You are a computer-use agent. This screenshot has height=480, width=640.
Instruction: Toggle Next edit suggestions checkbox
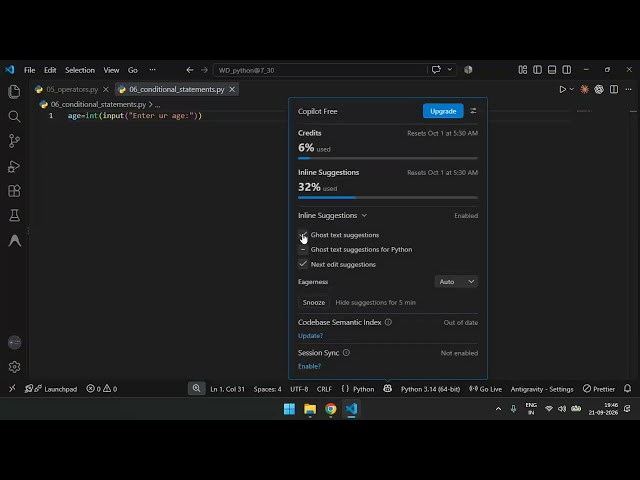click(x=302, y=264)
